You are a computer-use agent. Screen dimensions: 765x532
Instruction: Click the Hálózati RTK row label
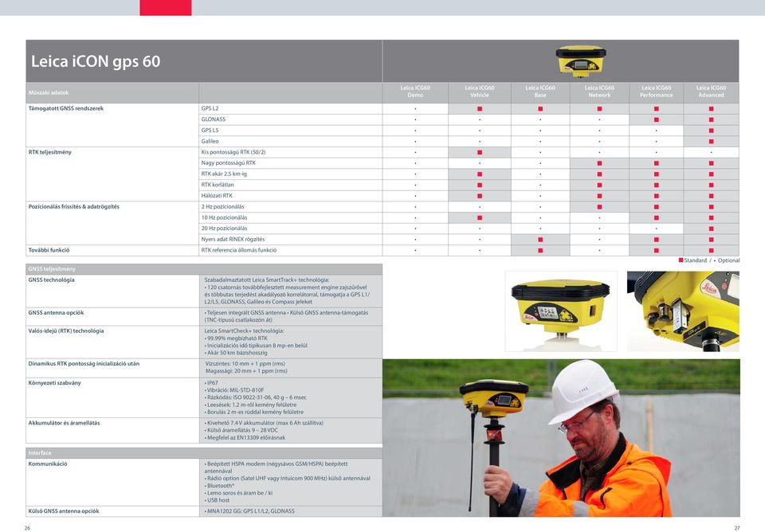[x=217, y=196]
